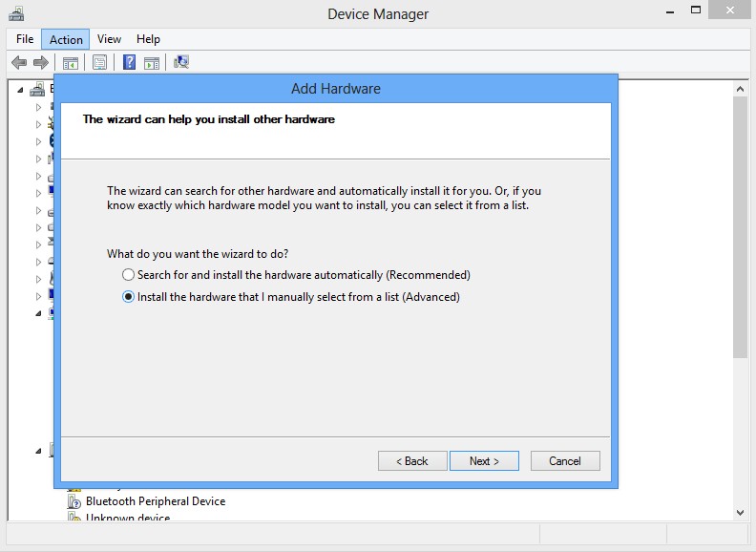The width and height of the screenshot is (756, 552).
Task: Click the Back button in wizard
Action: 412,461
